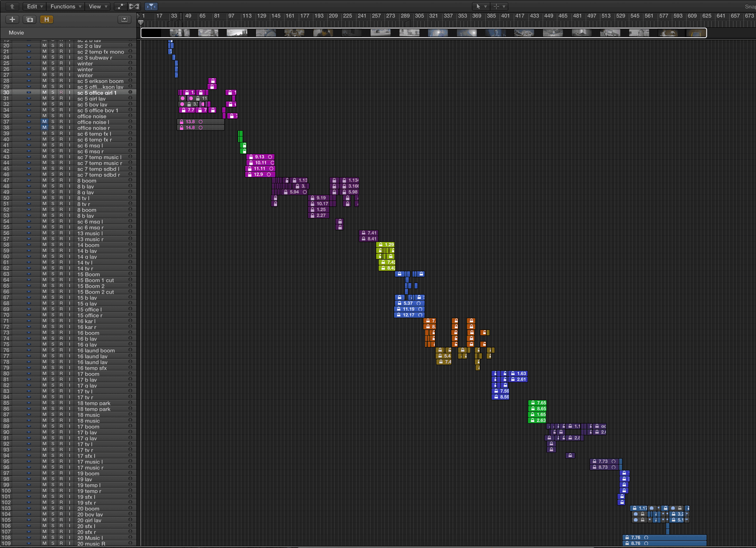Image resolution: width=756 pixels, height=548 pixels.
Task: Toggle Flex view with the bowtie icon
Action: click(134, 6)
